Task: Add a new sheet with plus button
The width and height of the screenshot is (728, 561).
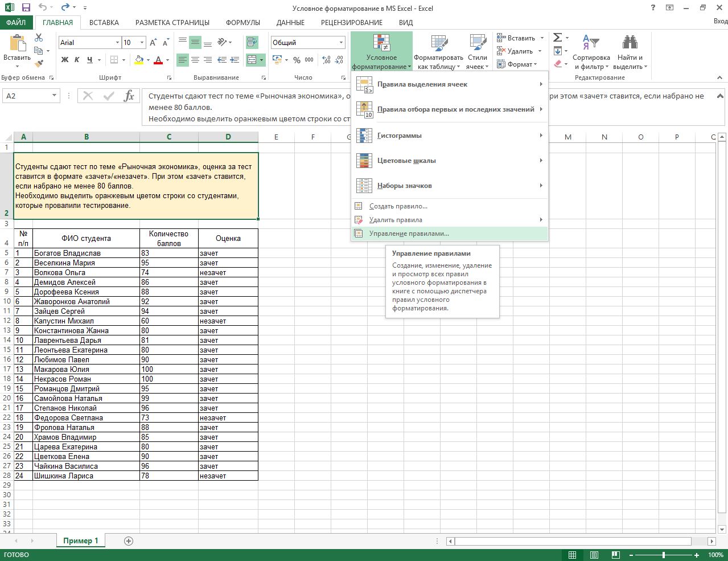Action: [129, 541]
